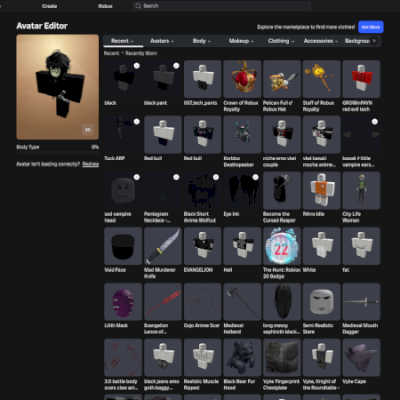Open the Accessories dropdown
This screenshot has width=400, height=400.
pos(321,41)
